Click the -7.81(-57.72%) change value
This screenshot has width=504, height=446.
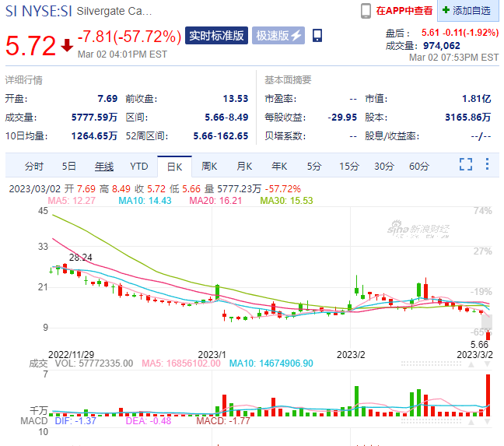pos(130,37)
